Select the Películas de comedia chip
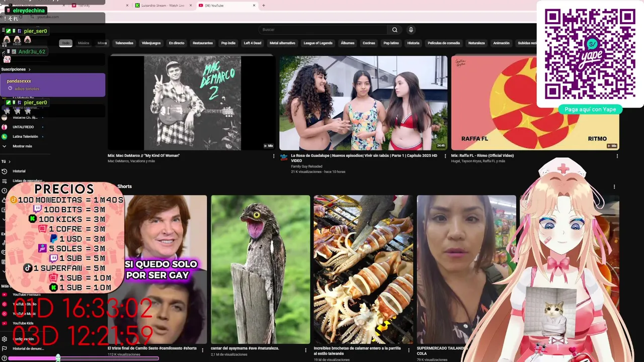Image resolution: width=644 pixels, height=362 pixels. point(444,43)
